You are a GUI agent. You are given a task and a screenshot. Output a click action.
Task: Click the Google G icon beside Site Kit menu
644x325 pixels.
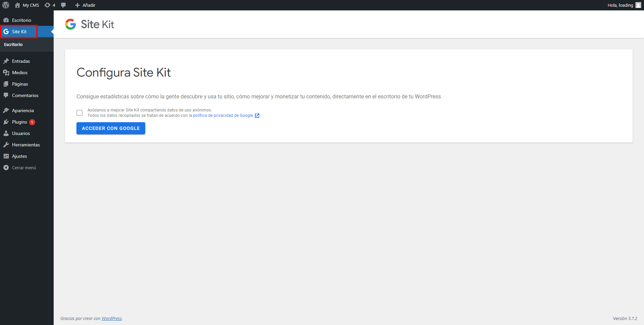click(x=6, y=32)
